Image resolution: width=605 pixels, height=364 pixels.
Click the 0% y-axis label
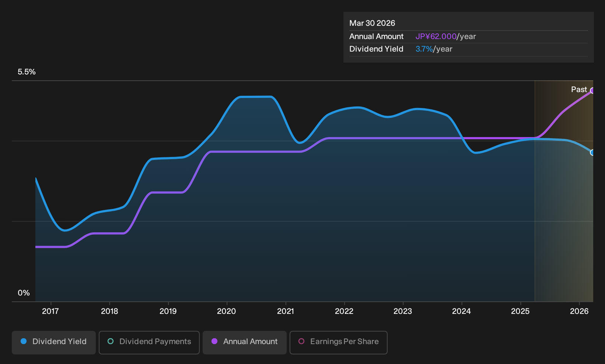(24, 293)
